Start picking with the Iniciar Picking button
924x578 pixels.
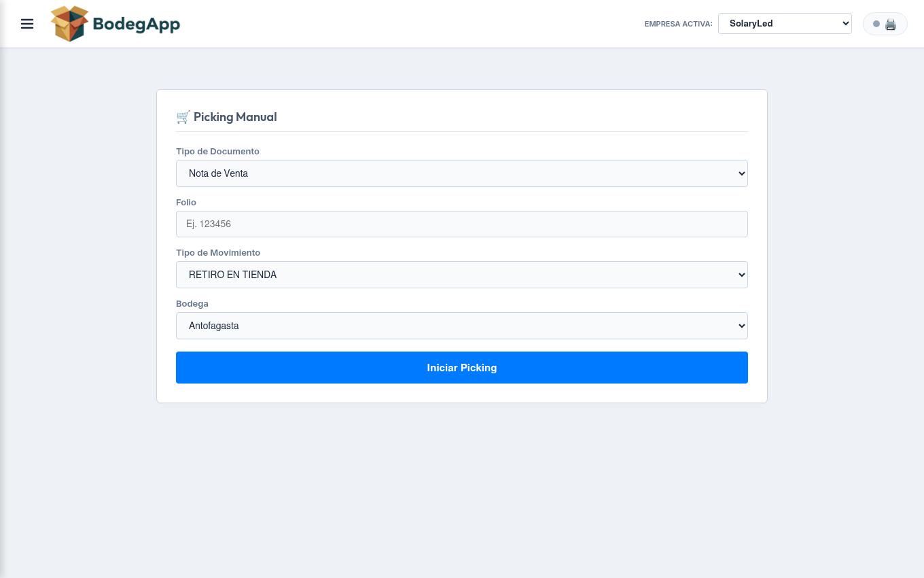point(462,367)
